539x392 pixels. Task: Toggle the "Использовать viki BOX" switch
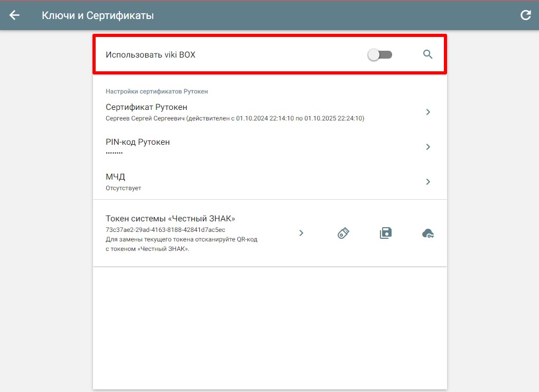pos(380,54)
